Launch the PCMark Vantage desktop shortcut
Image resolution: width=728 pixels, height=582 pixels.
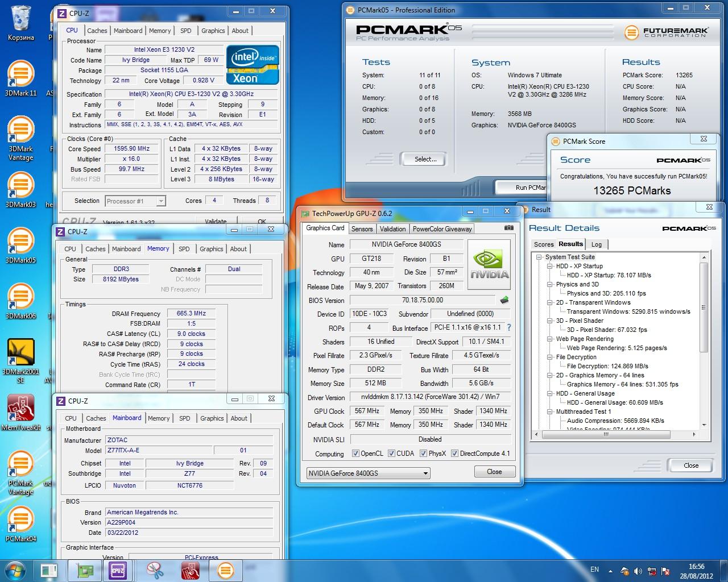pos(20,473)
